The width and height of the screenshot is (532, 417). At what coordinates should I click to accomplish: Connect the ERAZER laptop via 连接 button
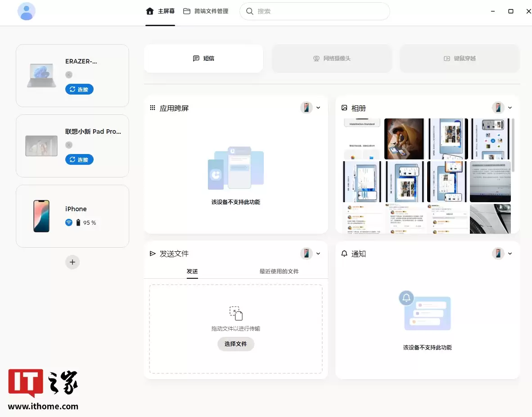click(79, 89)
